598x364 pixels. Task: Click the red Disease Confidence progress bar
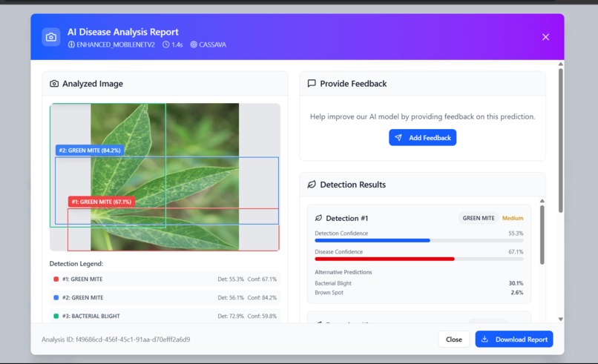pyautogui.click(x=418, y=259)
